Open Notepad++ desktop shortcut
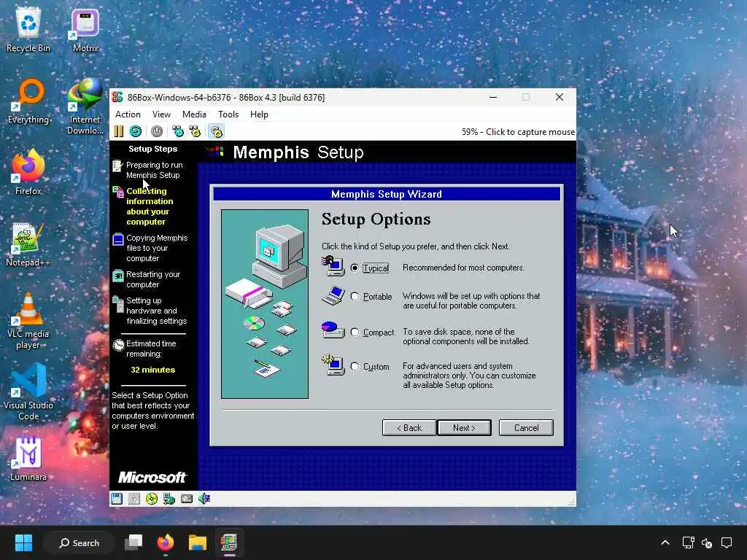 click(x=28, y=245)
